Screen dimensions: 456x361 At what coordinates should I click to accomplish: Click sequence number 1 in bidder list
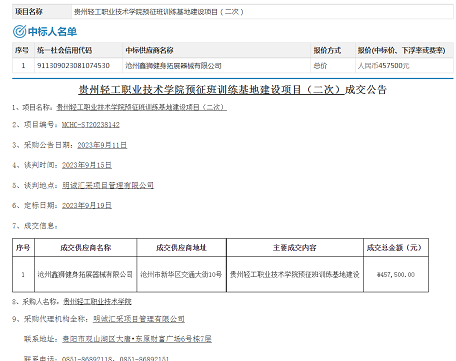[23, 66]
